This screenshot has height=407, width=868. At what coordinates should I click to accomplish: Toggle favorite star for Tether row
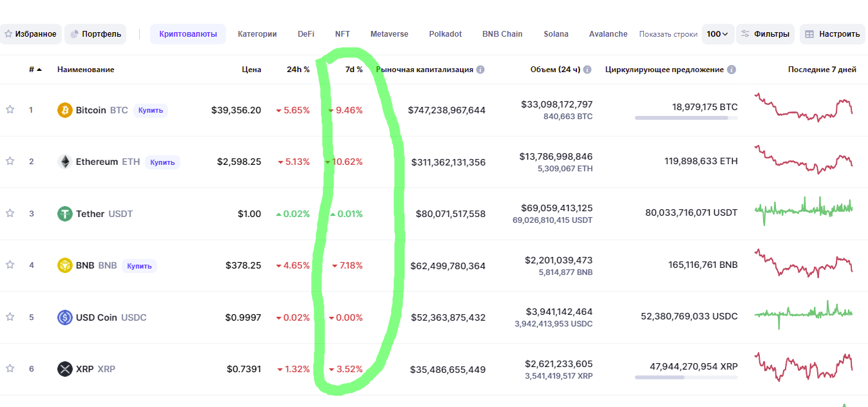[10, 214]
